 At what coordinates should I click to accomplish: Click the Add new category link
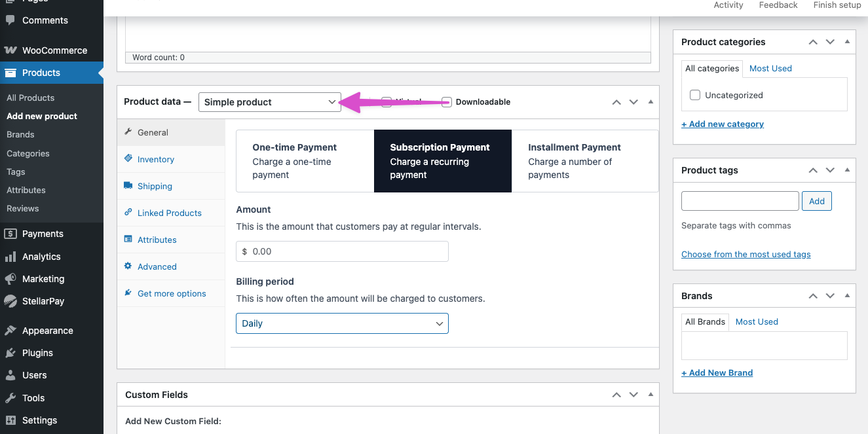tap(723, 124)
